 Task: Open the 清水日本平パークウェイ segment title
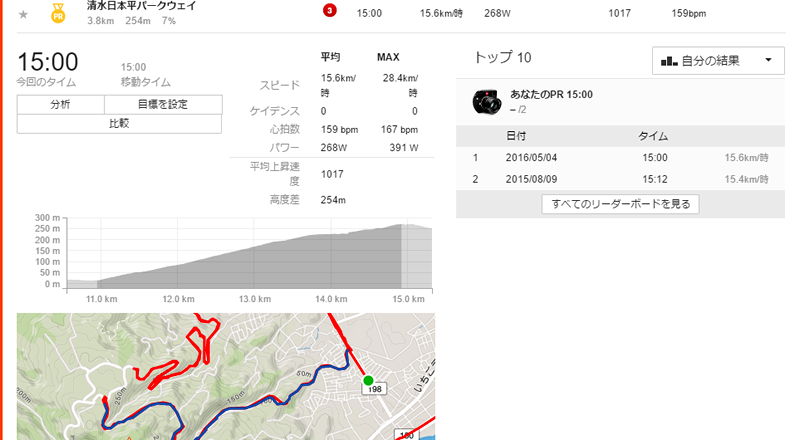tap(141, 6)
